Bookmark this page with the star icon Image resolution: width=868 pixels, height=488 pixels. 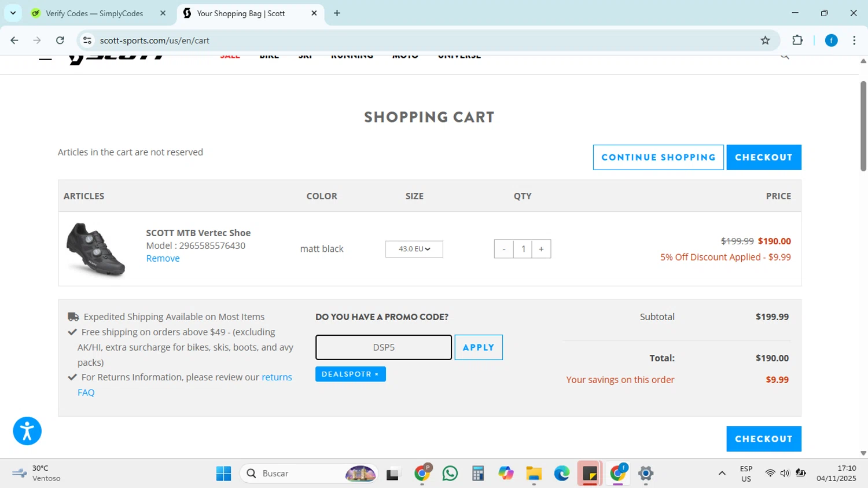[x=765, y=41]
